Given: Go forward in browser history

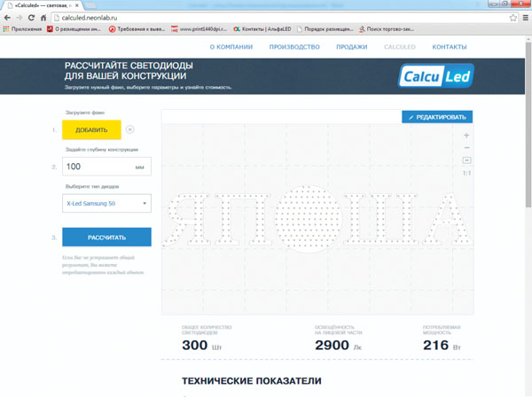Looking at the screenshot, I should coord(20,18).
